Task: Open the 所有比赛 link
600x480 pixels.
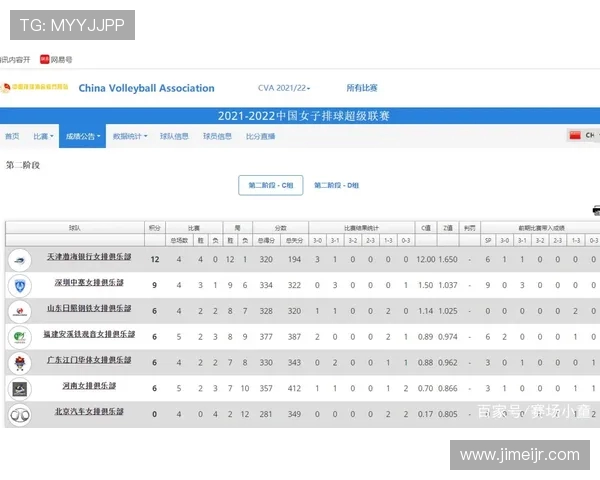Action: tap(362, 88)
